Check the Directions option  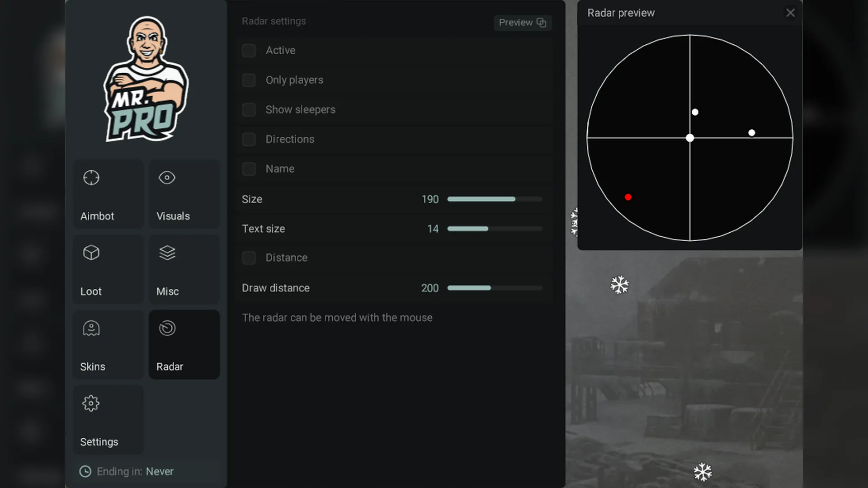[249, 139]
